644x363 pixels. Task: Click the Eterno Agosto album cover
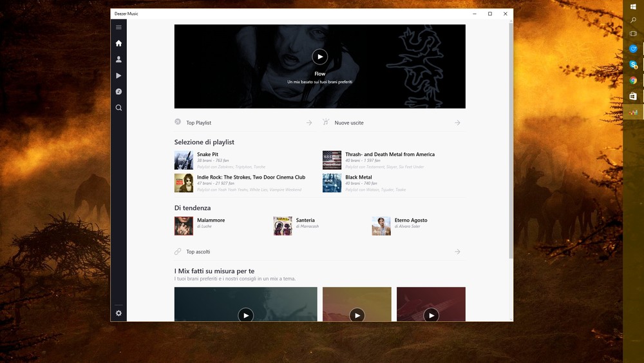click(381, 226)
